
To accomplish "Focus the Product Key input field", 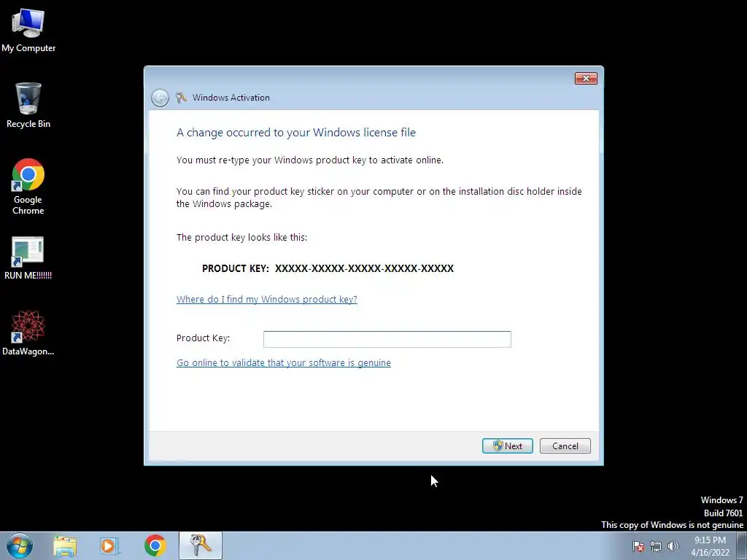I will pyautogui.click(x=387, y=339).
